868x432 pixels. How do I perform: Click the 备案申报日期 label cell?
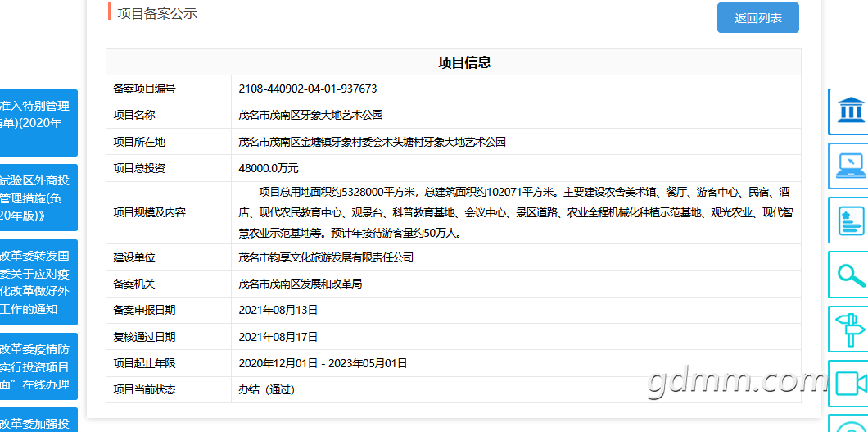(169, 310)
